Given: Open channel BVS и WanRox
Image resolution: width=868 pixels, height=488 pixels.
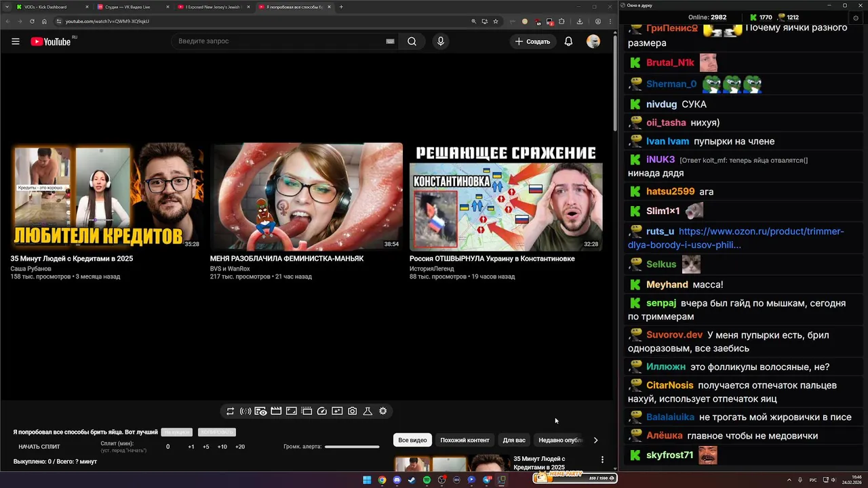Looking at the screenshot, I should coord(230,268).
